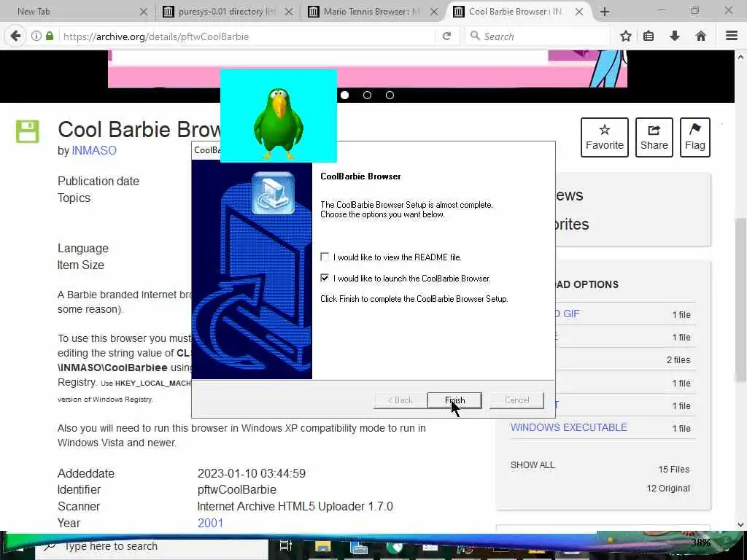Click the scrollbar up arrow

pos(740,57)
